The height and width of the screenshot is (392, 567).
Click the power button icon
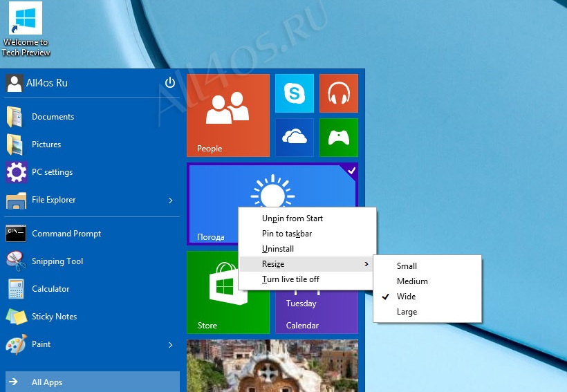170,83
